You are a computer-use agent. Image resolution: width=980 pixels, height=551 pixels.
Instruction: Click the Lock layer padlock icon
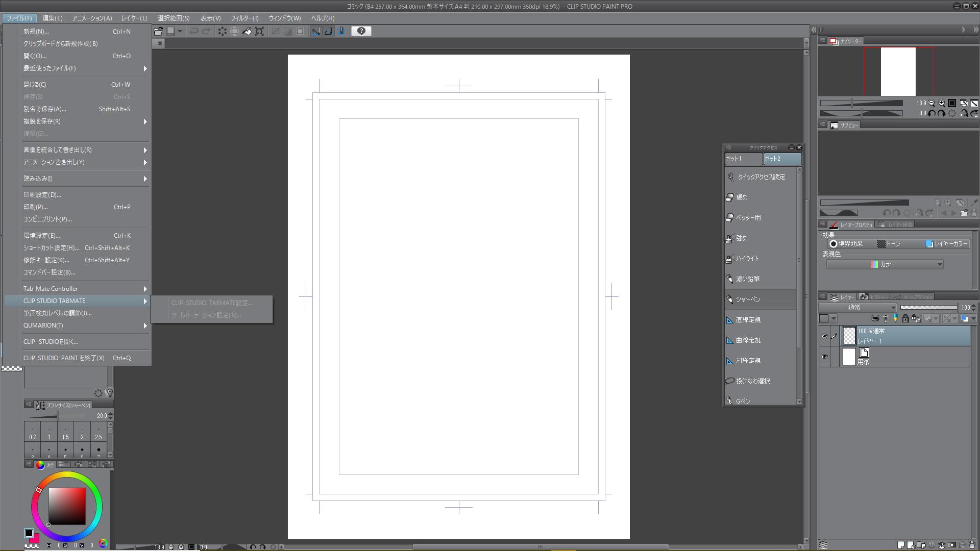point(905,319)
